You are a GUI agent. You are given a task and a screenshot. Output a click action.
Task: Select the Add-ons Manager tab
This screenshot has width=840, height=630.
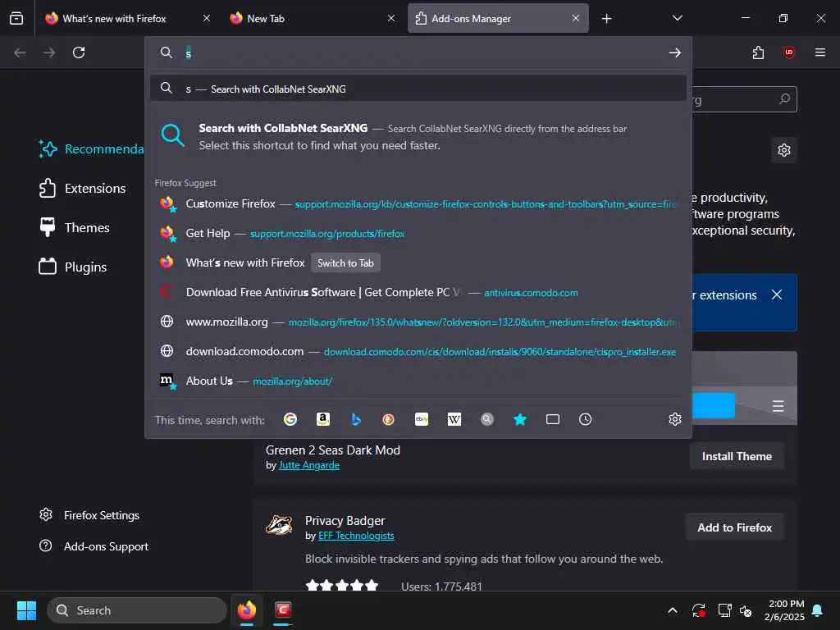(498, 18)
